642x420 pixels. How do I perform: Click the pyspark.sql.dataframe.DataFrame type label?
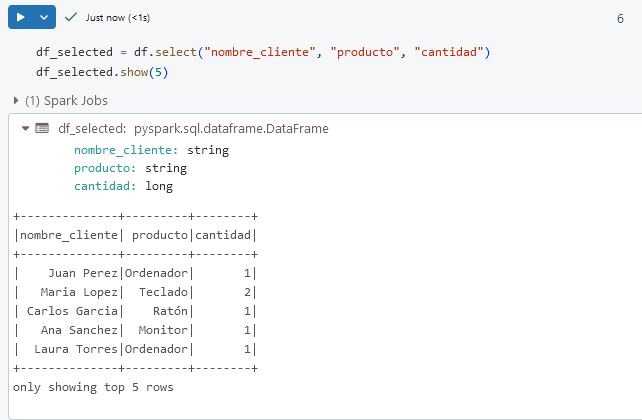click(231, 128)
